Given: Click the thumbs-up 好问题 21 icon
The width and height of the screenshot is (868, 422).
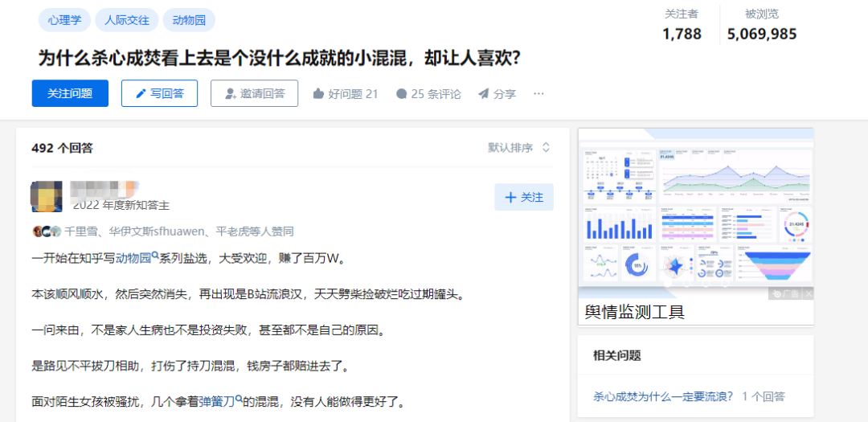Looking at the screenshot, I should pyautogui.click(x=317, y=94).
